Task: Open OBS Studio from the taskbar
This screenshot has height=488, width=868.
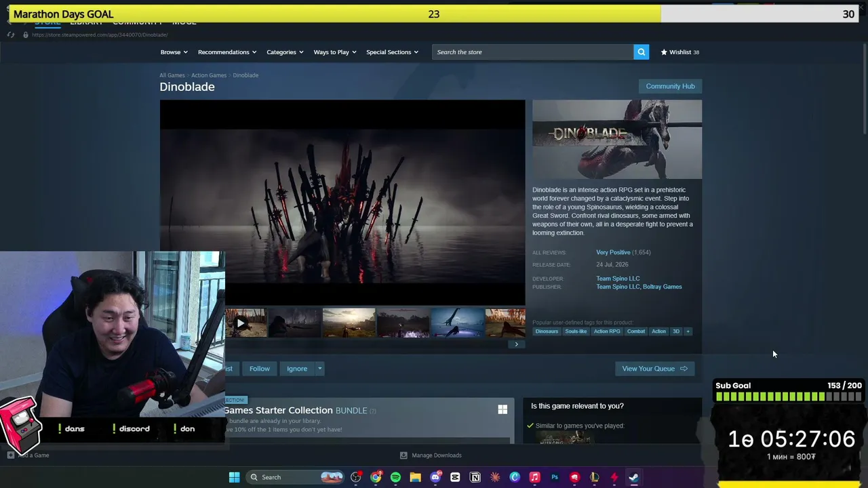Action: [356, 477]
